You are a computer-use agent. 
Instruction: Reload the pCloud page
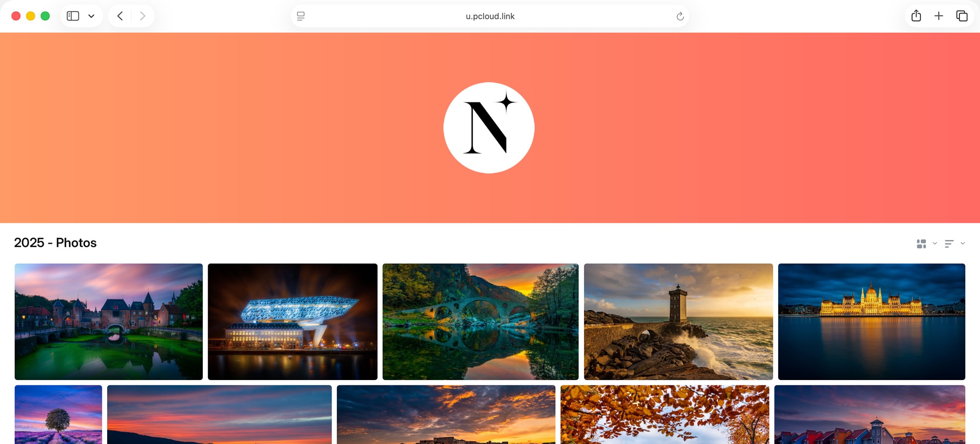pos(680,16)
